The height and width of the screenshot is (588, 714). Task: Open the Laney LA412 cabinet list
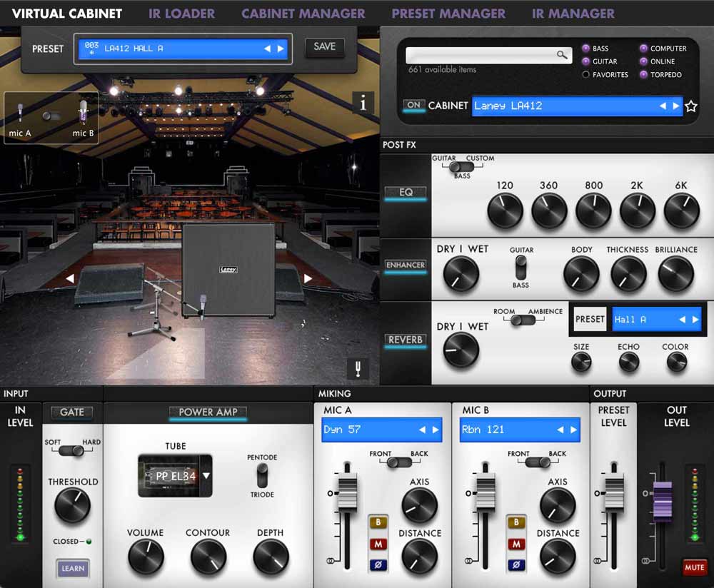point(577,106)
